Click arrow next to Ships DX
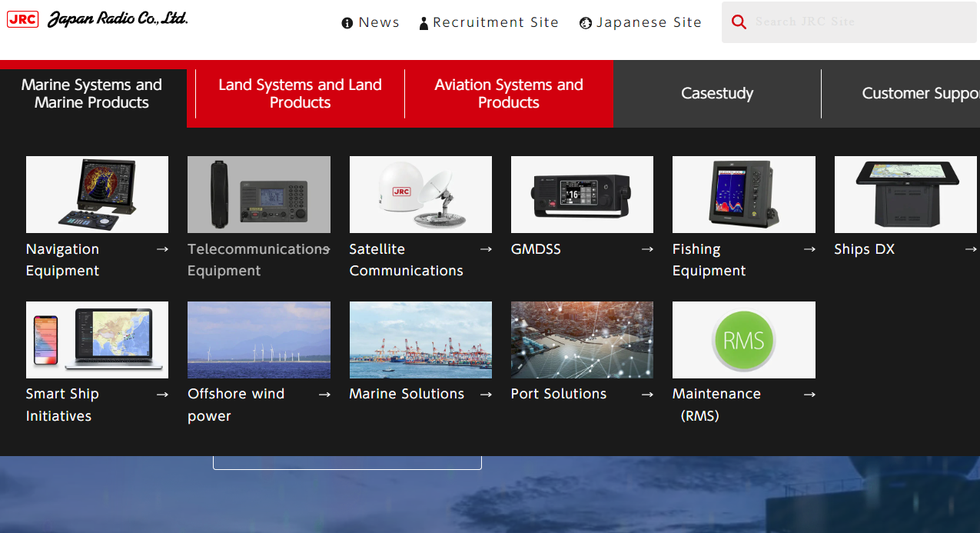 (971, 249)
